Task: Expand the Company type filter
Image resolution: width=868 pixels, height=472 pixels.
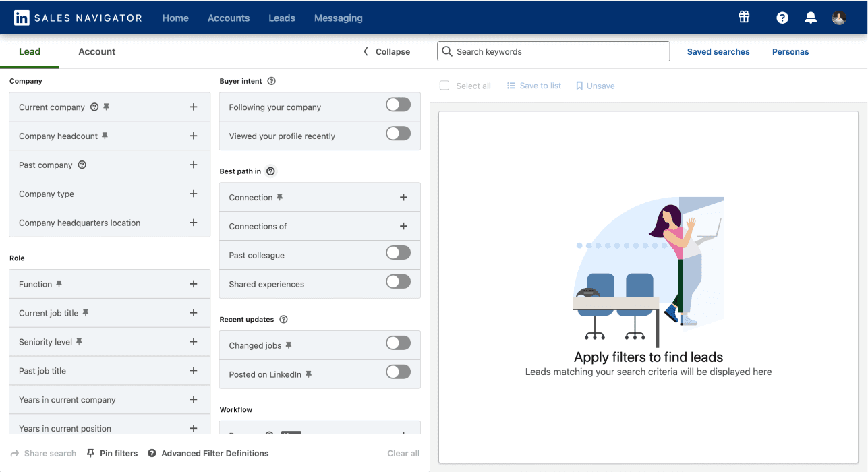Action: pos(194,194)
